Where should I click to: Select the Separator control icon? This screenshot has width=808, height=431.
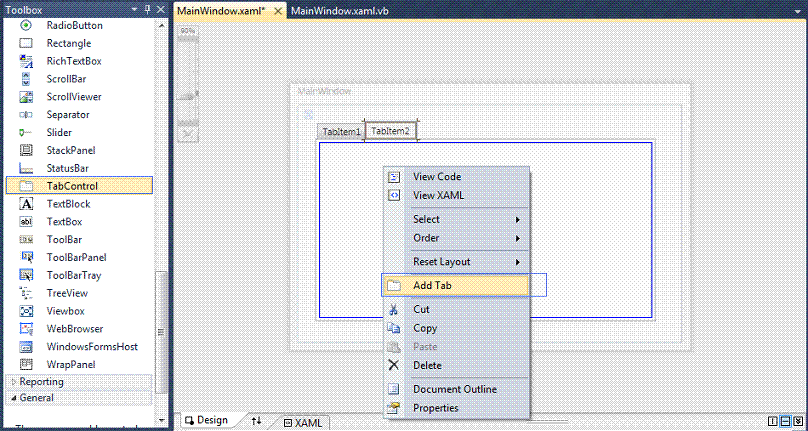coord(26,115)
